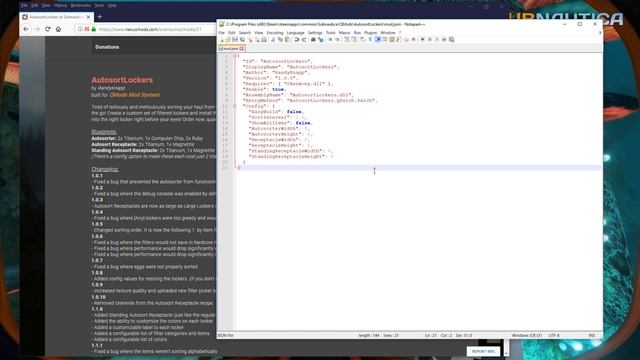Click the REPORT BUG button on the webpage
640x360 pixels.
coord(483,351)
